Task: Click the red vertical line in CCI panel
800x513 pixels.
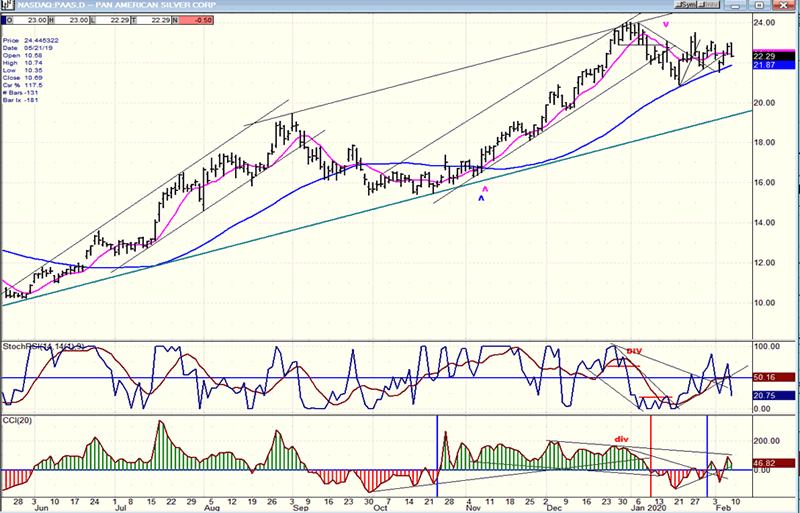Action: (x=651, y=450)
